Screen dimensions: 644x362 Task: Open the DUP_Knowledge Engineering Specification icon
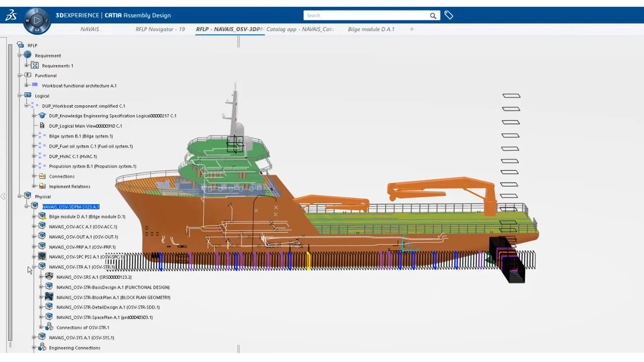click(42, 115)
